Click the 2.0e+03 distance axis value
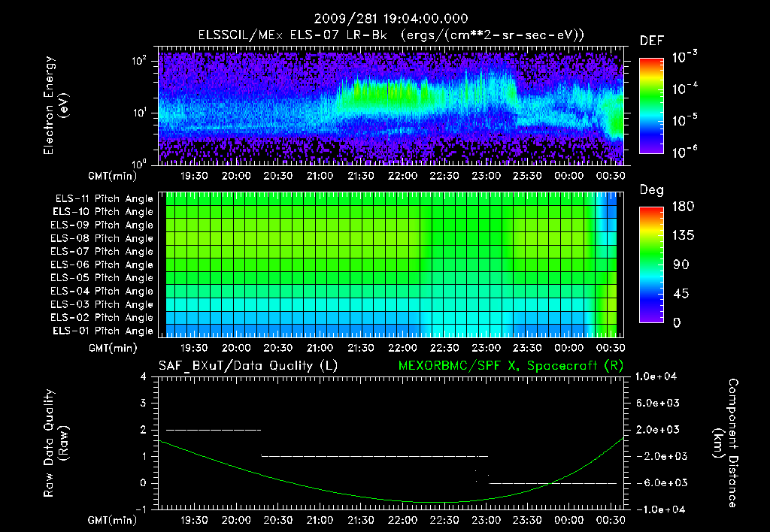Screen dimensions: 770x532 click(658, 429)
